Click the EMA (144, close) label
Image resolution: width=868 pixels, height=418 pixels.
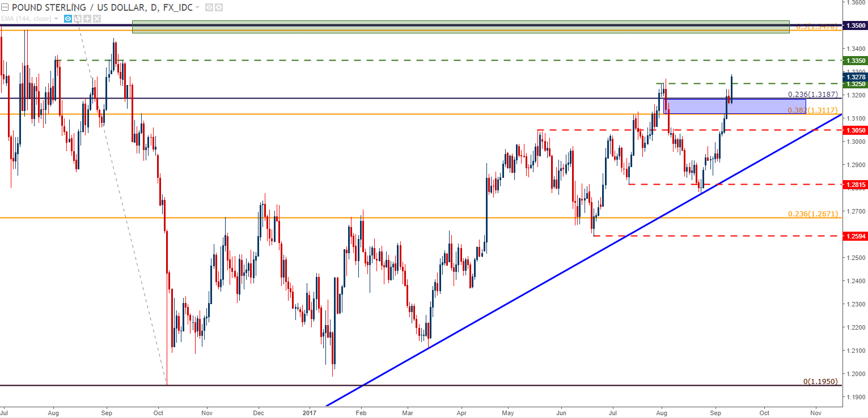coord(26,19)
